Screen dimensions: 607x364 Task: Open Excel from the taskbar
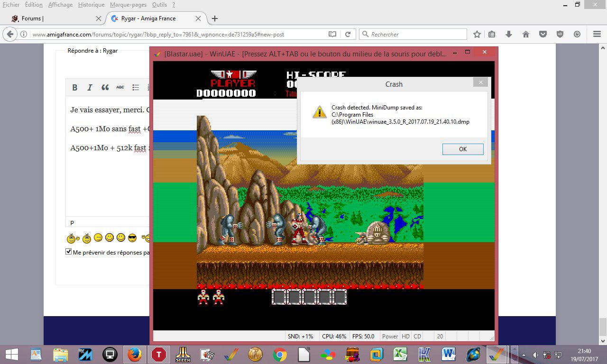pos(400,355)
